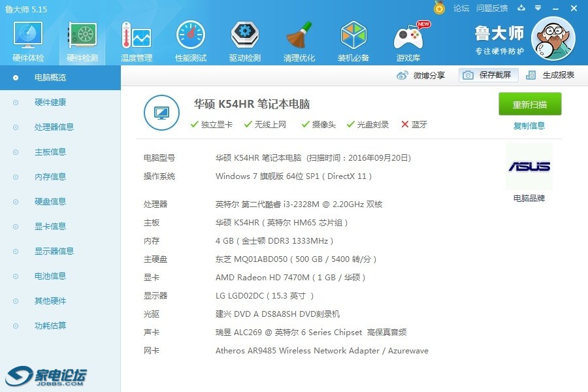
Task: Click the 华硕 K54HR 笔记本电脑 heading
Action: 252,104
